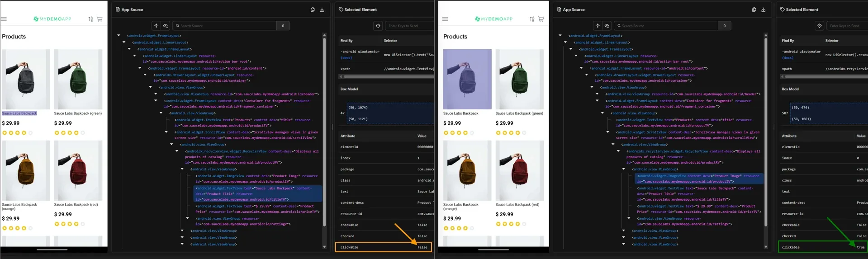Click the vertical scrollbar of the right App Source tree
The image size is (868, 259).
[x=766, y=131]
